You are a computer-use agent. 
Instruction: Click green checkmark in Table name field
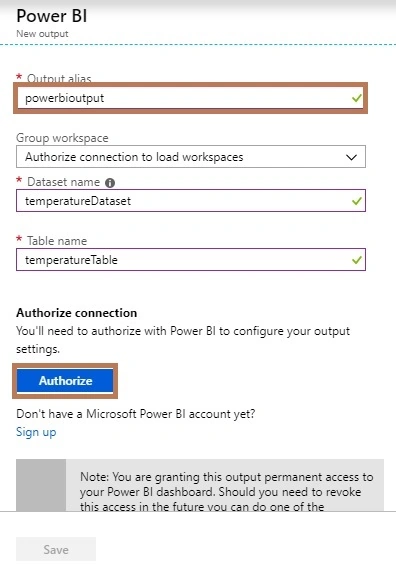(x=357, y=260)
